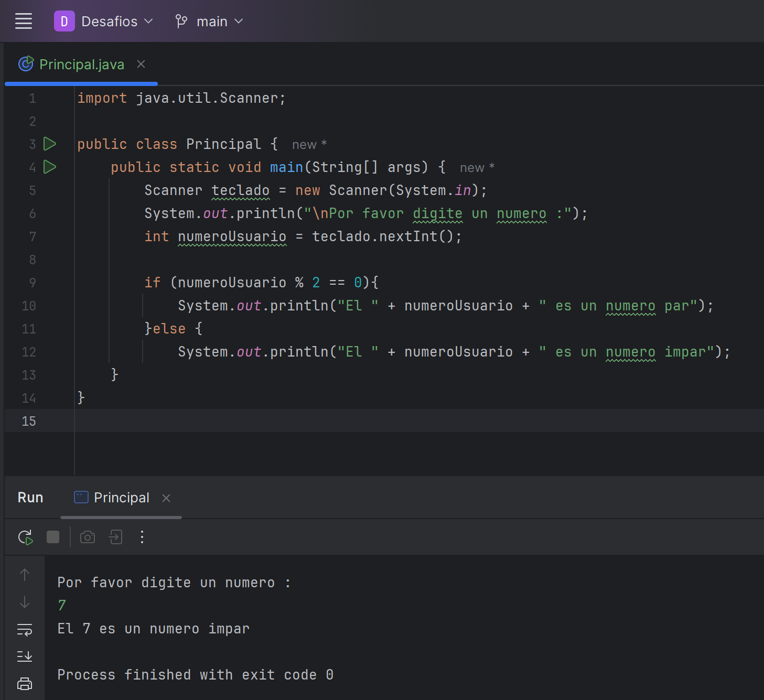Viewport: 764px width, 700px height.
Task: Click 'Process finished with exit code 0' text
Action: 196,675
